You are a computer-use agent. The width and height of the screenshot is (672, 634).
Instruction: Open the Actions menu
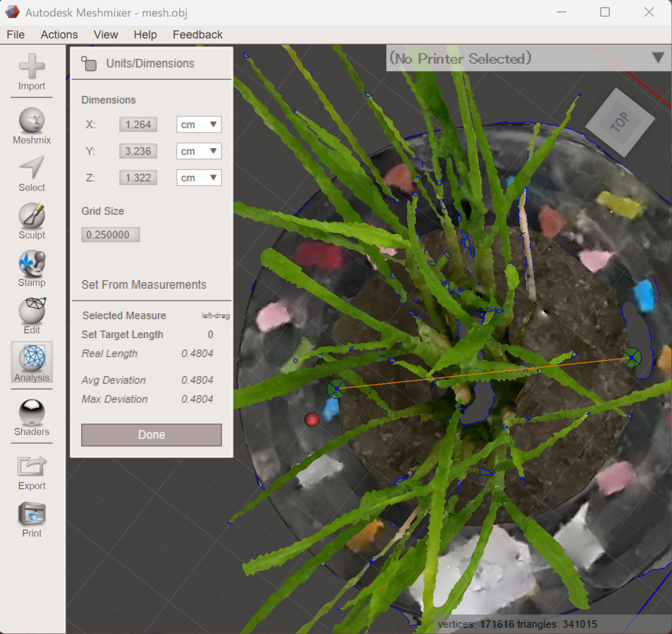pos(59,35)
